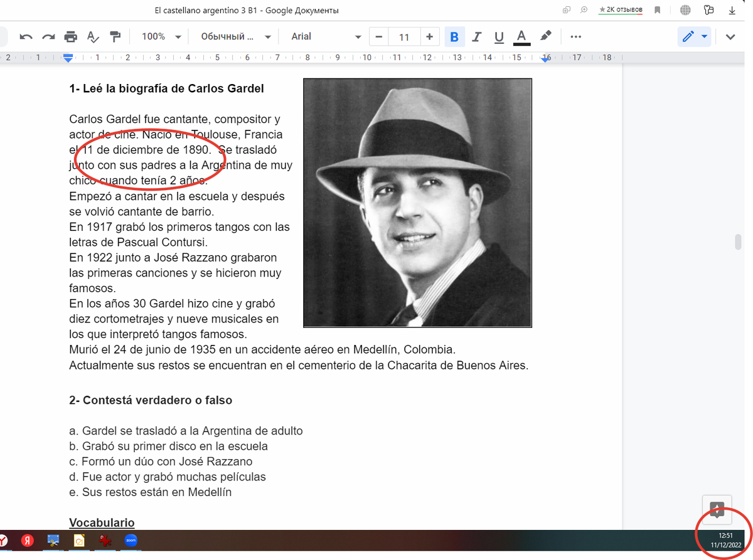The height and width of the screenshot is (560, 753).
Task: Click the browser extensions icon beside downloads
Action: (x=709, y=9)
